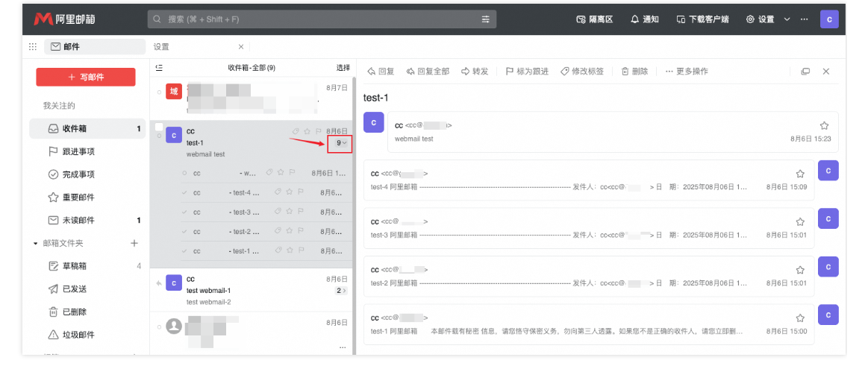Screen dimensions: 868x366
Task: Tick the checkbox on the test-1 conversation
Action: 159,127
